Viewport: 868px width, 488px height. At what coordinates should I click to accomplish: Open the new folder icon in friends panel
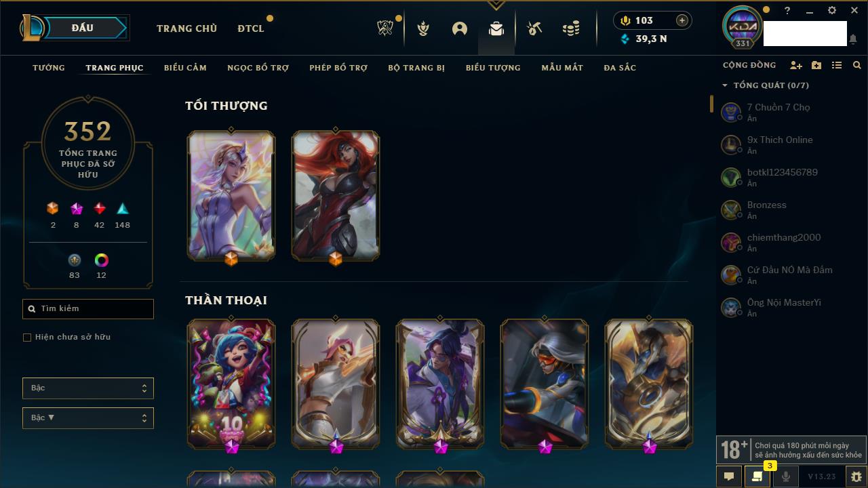816,65
